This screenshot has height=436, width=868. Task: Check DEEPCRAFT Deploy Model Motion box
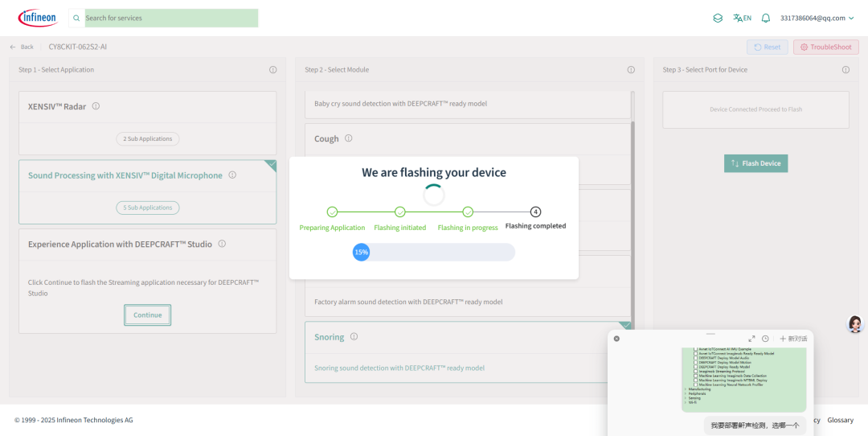(x=695, y=362)
